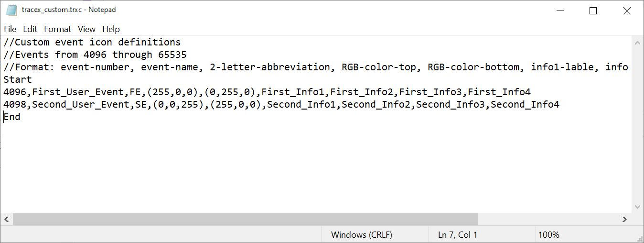Open the File menu
This screenshot has width=644, height=243.
10,29
